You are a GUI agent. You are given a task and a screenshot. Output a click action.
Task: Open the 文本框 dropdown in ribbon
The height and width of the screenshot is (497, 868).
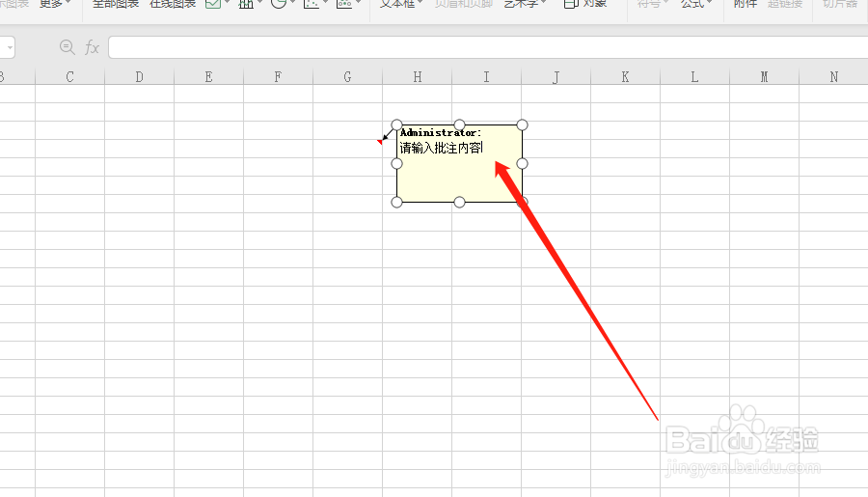point(402,4)
